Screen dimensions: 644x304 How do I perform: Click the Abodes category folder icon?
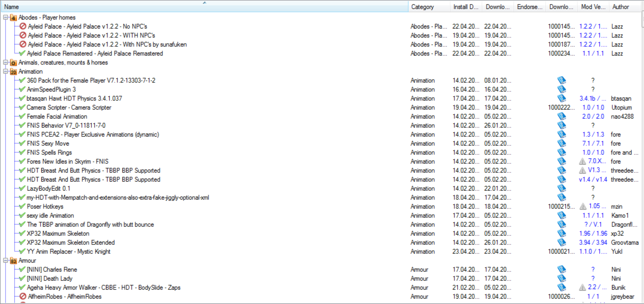coord(13,18)
